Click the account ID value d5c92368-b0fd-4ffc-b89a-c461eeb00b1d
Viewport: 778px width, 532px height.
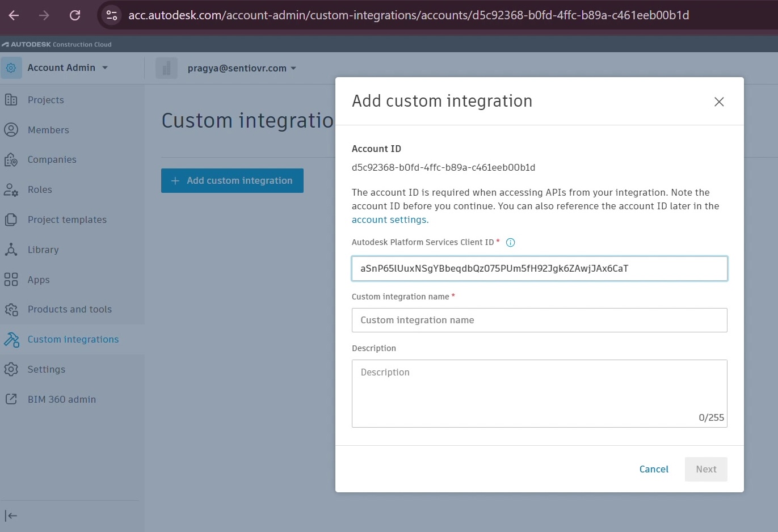[x=443, y=168]
